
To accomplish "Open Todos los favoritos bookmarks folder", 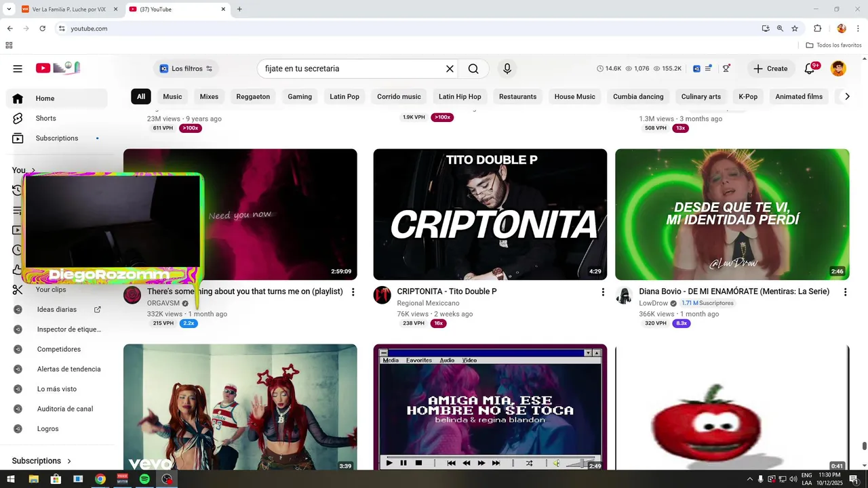I will tap(833, 45).
